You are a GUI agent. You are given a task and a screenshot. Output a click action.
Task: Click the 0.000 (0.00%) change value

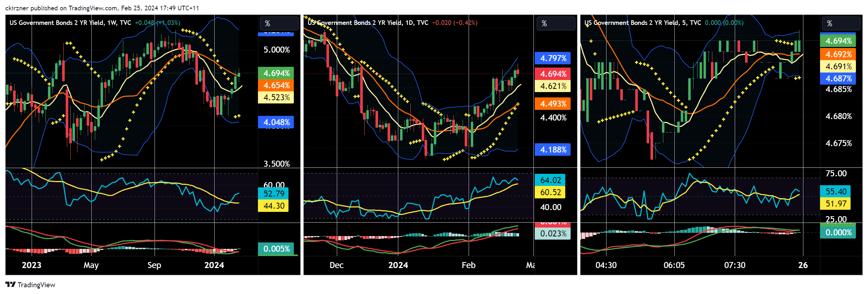click(724, 23)
